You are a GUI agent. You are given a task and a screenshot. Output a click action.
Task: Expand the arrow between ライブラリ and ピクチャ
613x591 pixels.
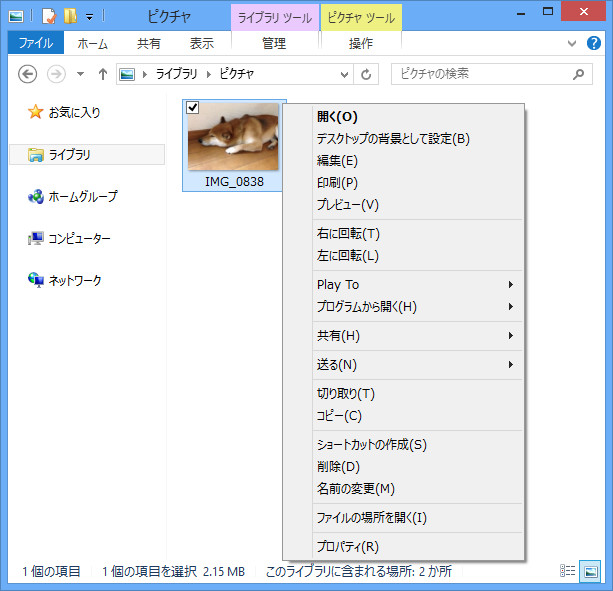point(209,74)
